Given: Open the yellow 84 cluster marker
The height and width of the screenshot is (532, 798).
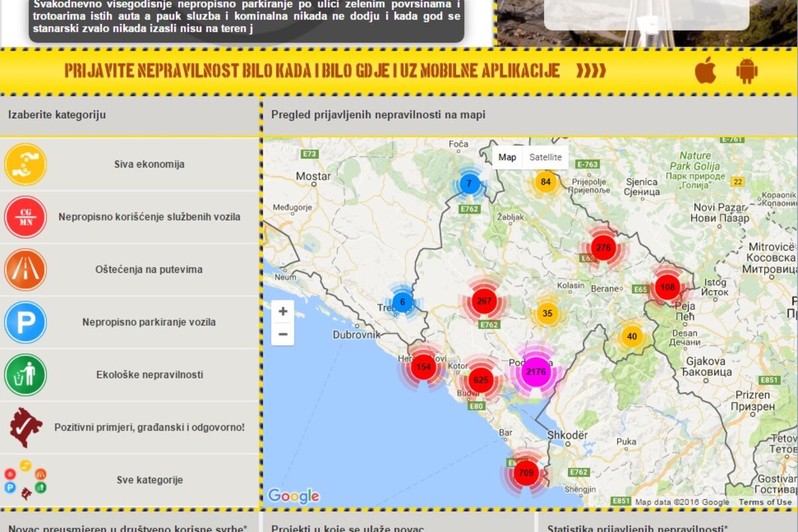Looking at the screenshot, I should [545, 182].
